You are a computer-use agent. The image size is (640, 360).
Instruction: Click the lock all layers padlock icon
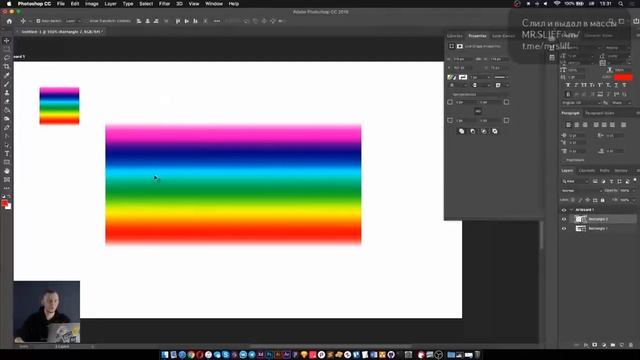pyautogui.click(x=602, y=200)
